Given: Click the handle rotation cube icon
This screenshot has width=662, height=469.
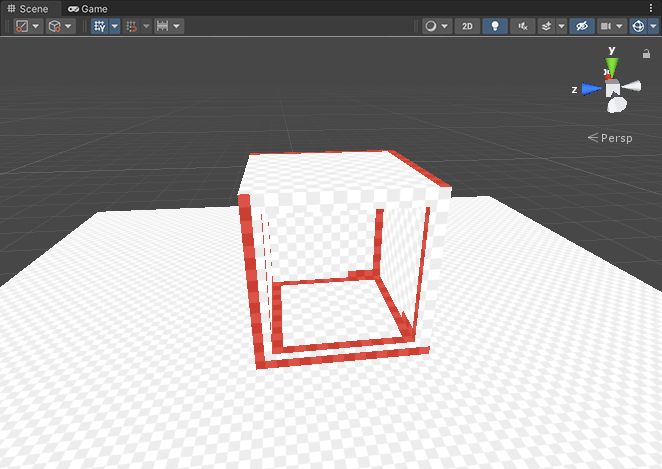Looking at the screenshot, I should (55, 26).
